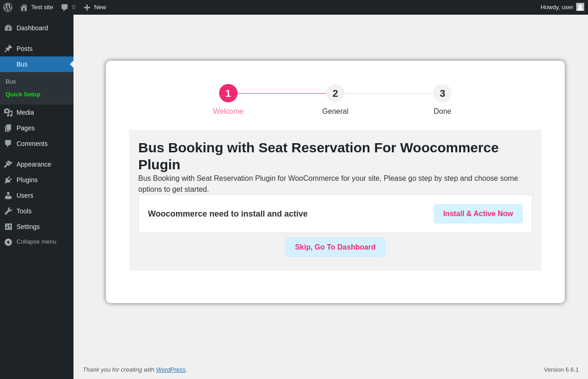Open the Test site home icon
The height and width of the screenshot is (379, 588).
point(24,7)
